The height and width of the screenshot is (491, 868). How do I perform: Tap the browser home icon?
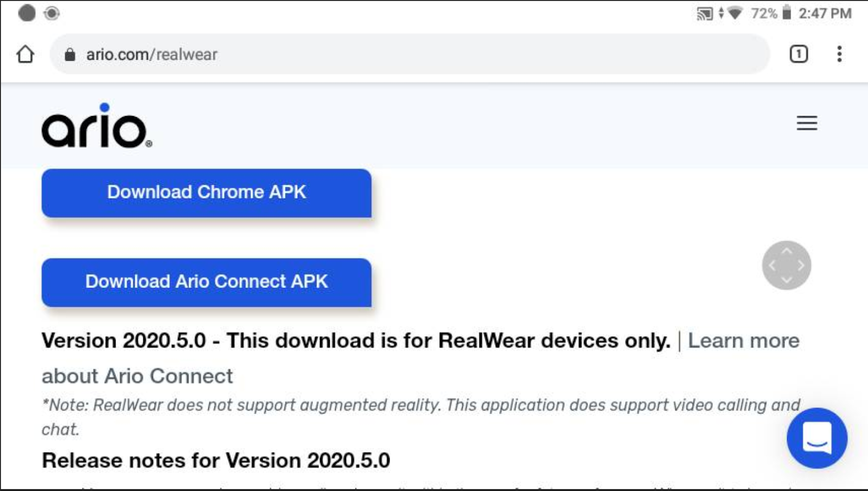click(x=25, y=54)
